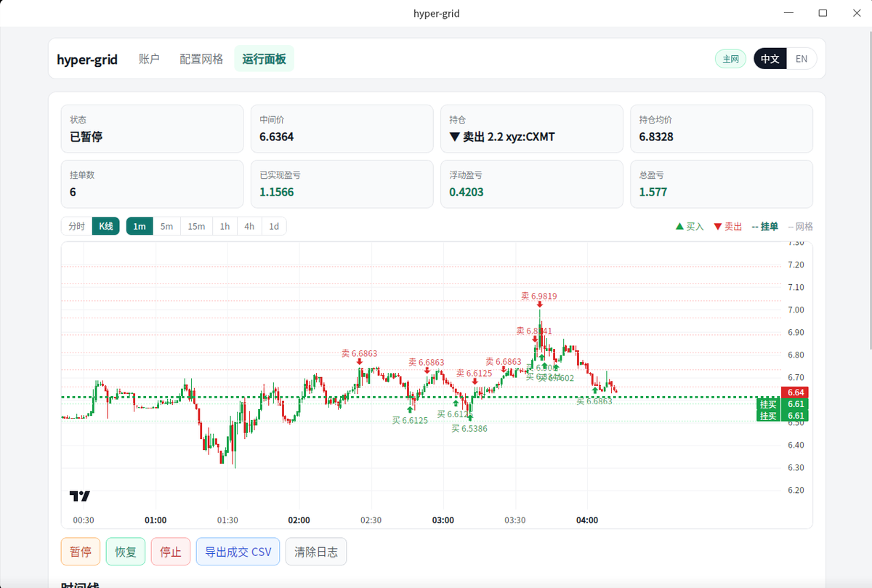Click the 主网 network badge
Screen dimensions: 872x588
click(x=731, y=59)
